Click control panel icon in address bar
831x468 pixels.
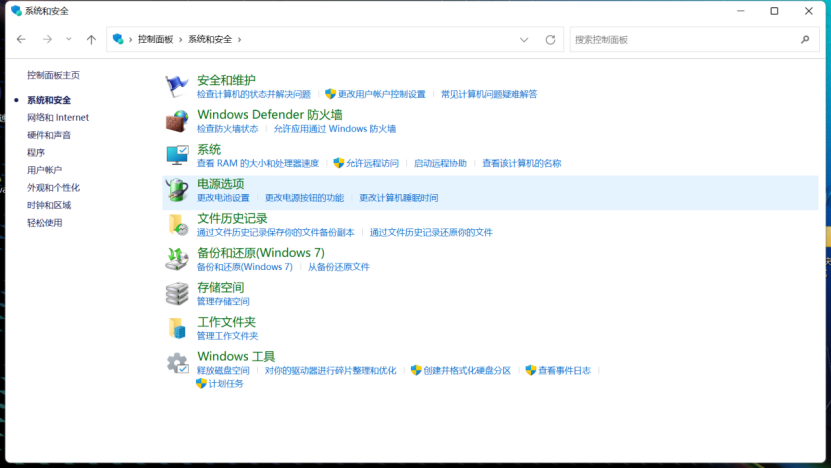click(x=118, y=39)
